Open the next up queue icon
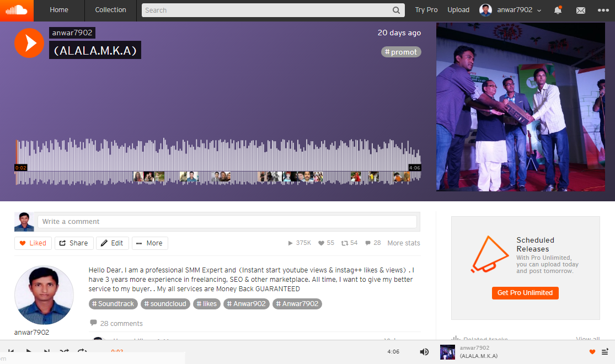615x364 pixels. [x=605, y=352]
